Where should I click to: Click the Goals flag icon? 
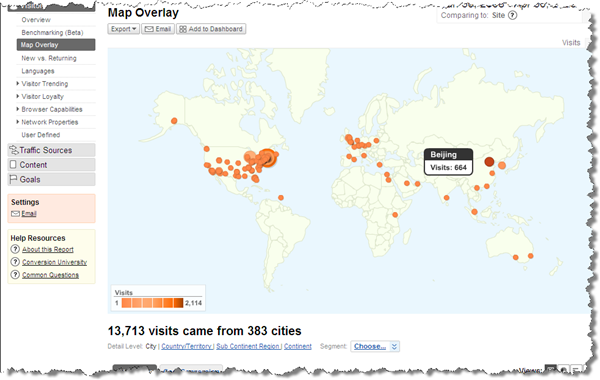pyautogui.click(x=13, y=179)
